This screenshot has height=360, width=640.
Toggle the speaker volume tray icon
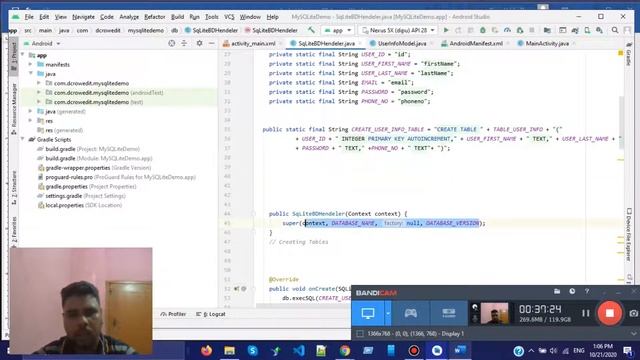coord(553,351)
